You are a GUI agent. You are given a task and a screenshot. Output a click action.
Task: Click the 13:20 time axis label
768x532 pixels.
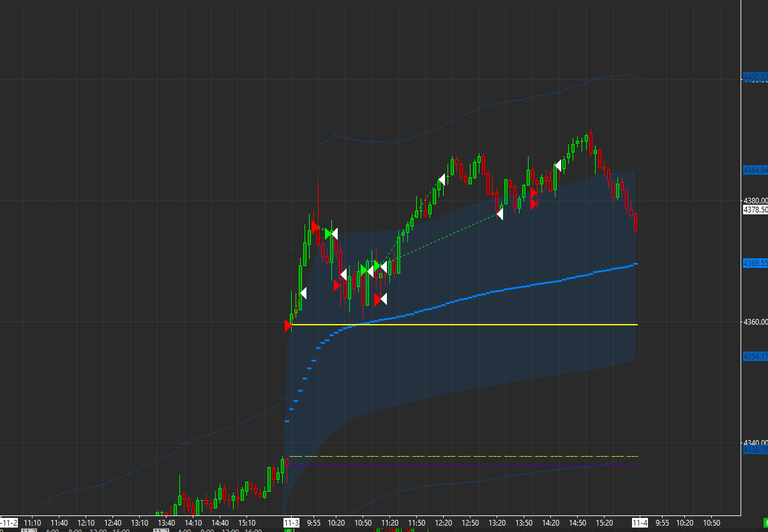[497, 522]
